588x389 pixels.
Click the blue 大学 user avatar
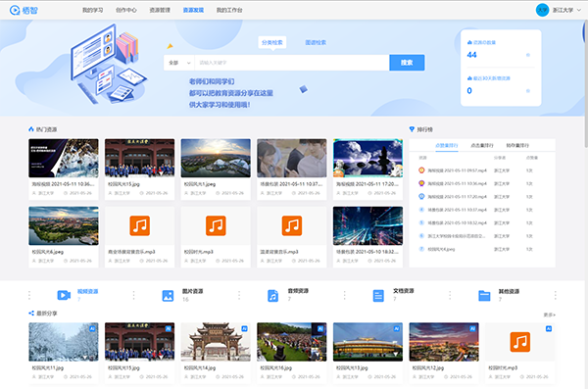pyautogui.click(x=542, y=10)
